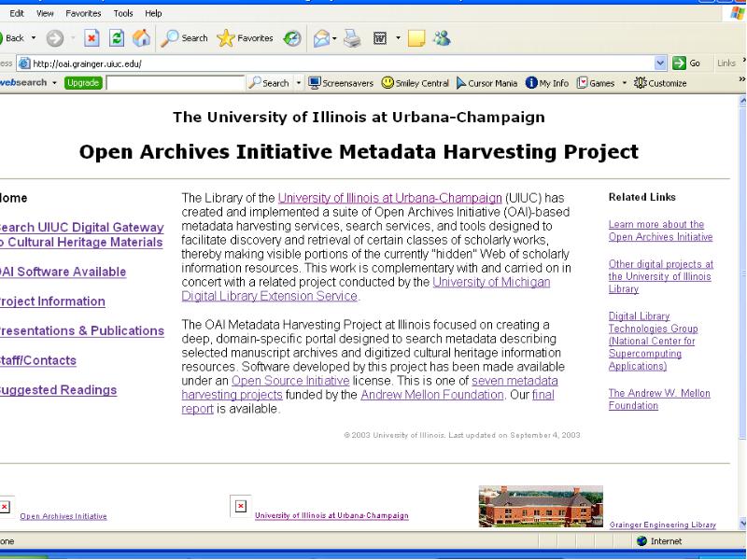This screenshot has height=560, width=747.
Task: Click the broken image beside University of Illinois link
Action: (x=241, y=506)
